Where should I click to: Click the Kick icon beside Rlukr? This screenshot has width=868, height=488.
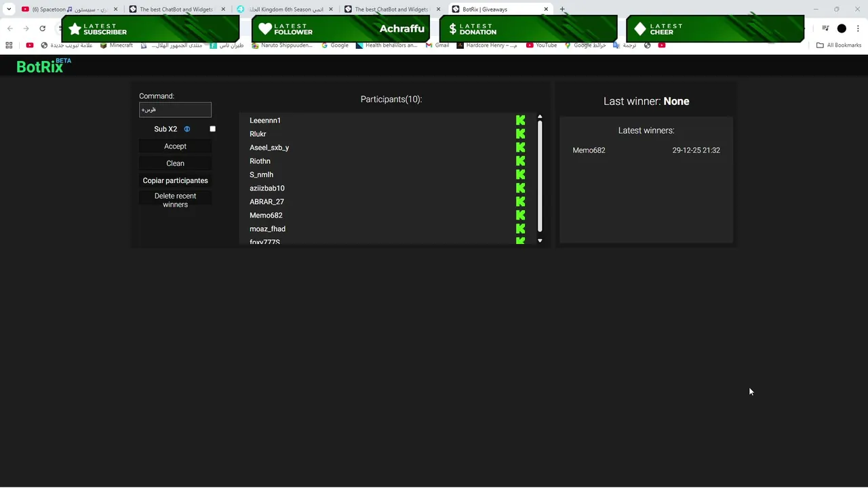click(520, 134)
